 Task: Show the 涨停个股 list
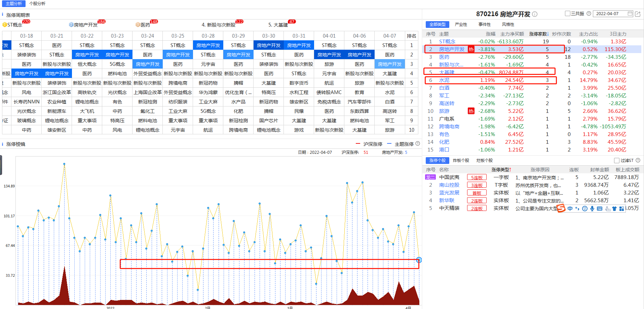438,161
